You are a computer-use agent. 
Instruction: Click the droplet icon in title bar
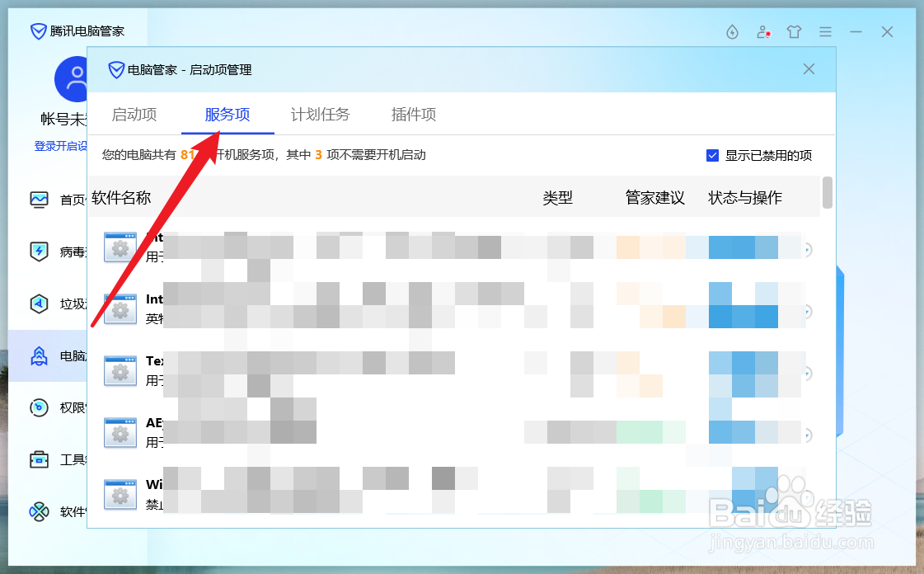point(732,32)
